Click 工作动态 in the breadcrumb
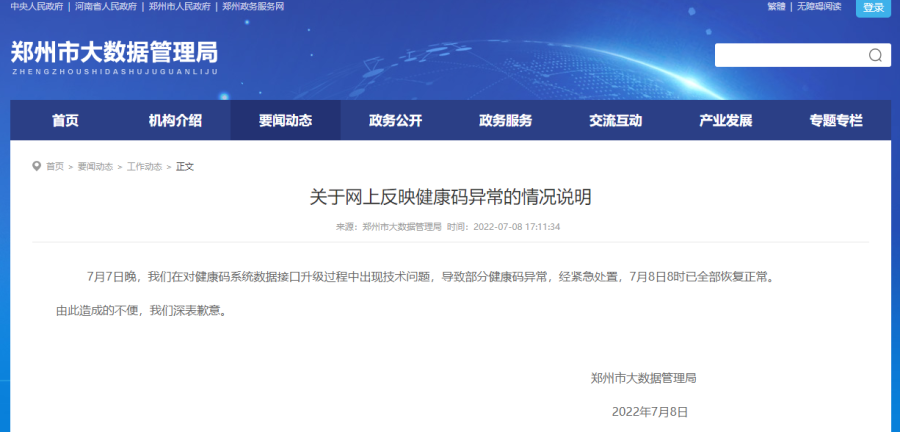Screen dimensions: 900x432 144,167
